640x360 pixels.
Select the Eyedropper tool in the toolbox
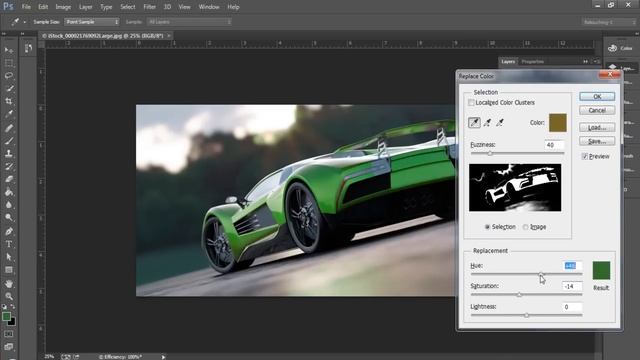pyautogui.click(x=9, y=115)
